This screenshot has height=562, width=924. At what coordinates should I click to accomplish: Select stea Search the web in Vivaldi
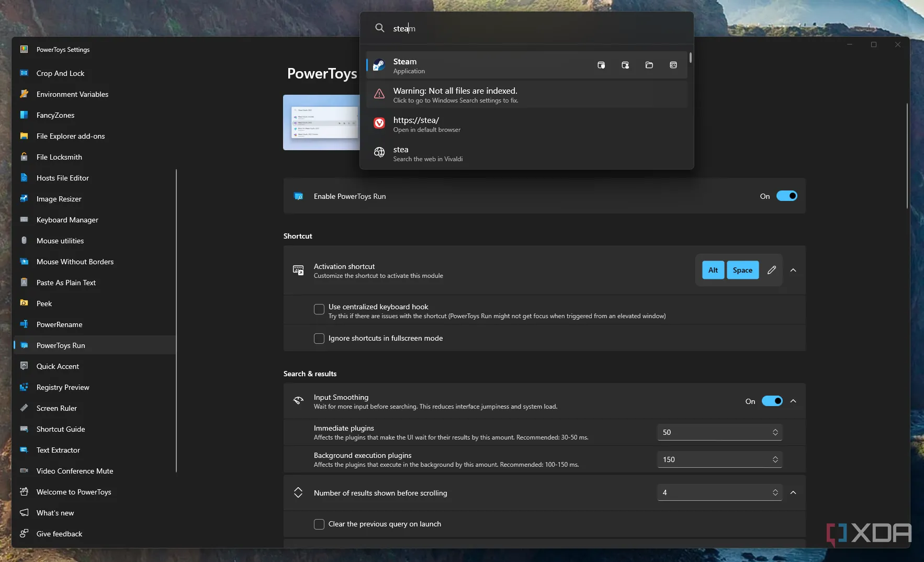(x=526, y=153)
